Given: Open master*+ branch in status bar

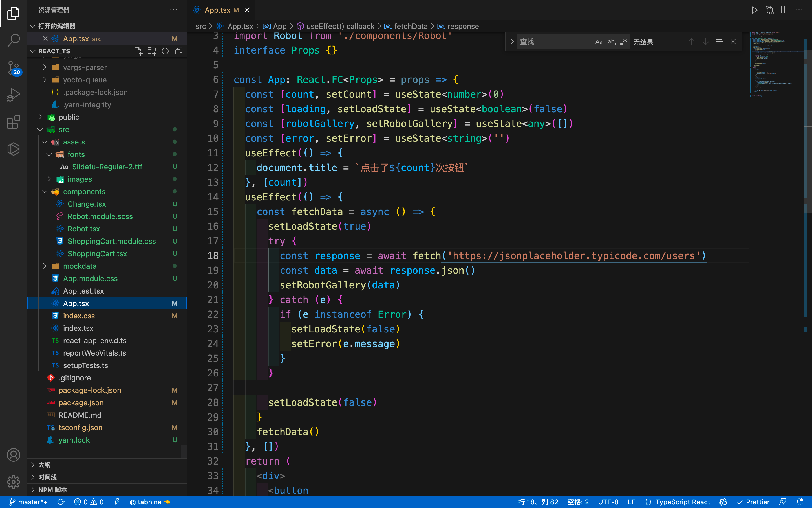Looking at the screenshot, I should (x=28, y=502).
